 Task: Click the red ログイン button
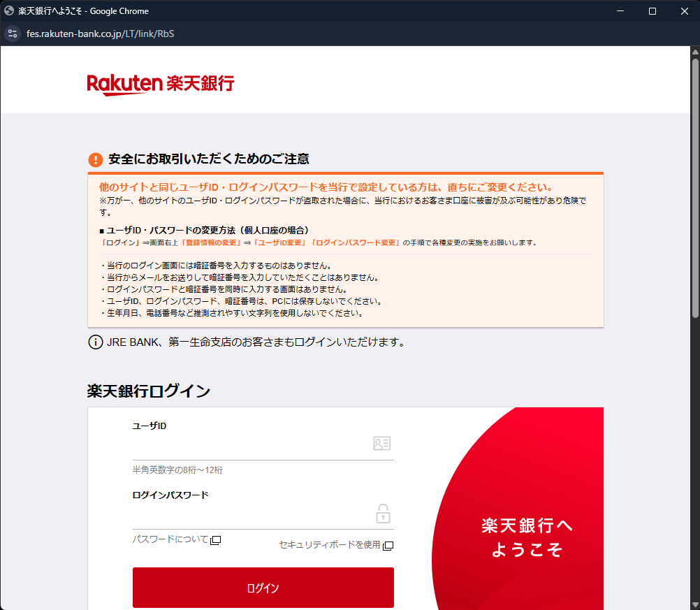click(x=263, y=588)
